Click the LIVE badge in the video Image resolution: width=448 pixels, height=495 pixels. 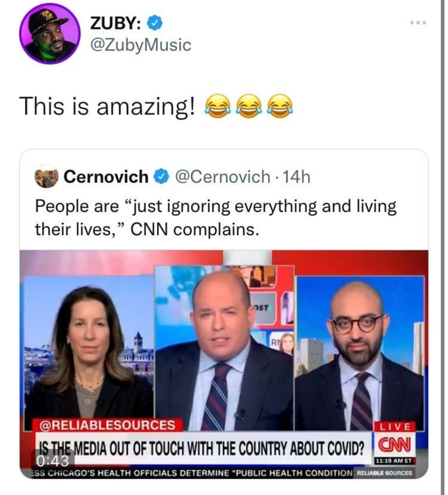(x=395, y=426)
